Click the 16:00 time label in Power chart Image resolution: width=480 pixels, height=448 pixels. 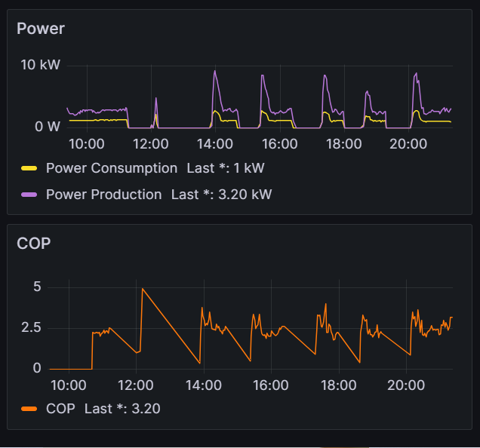(280, 144)
